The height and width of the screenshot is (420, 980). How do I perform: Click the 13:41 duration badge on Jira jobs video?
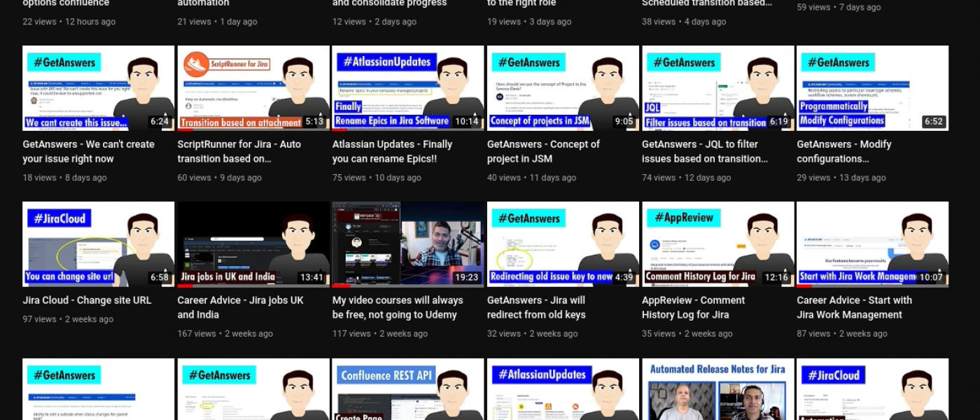coord(311,277)
